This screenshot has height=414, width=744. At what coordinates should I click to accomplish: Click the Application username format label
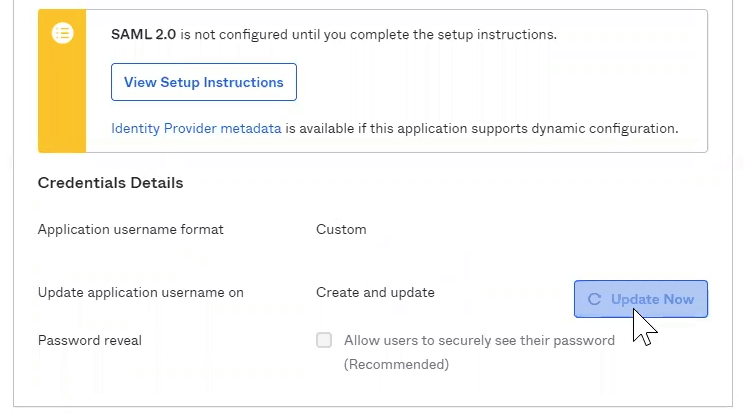[130, 229]
